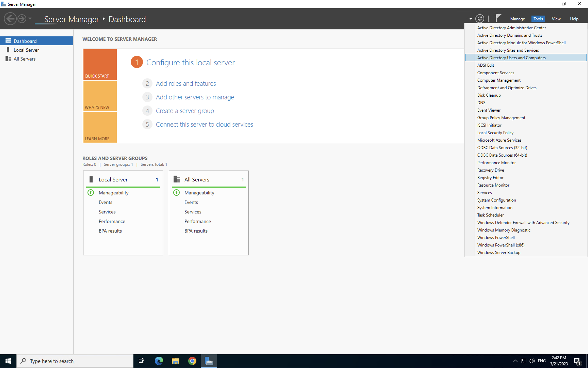Viewport: 588px width, 368px height.
Task: Show hidden system tray icons
Action: [515, 361]
